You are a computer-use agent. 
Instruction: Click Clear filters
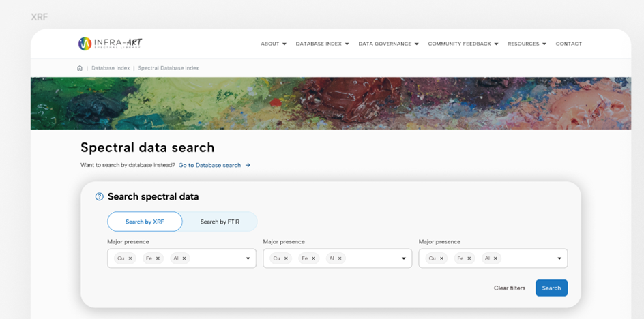(510, 288)
